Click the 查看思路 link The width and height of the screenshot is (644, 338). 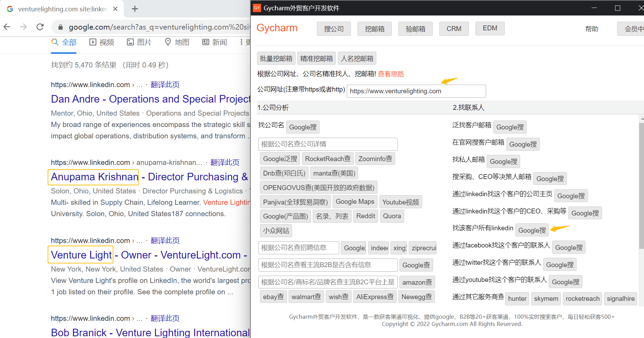[391, 74]
